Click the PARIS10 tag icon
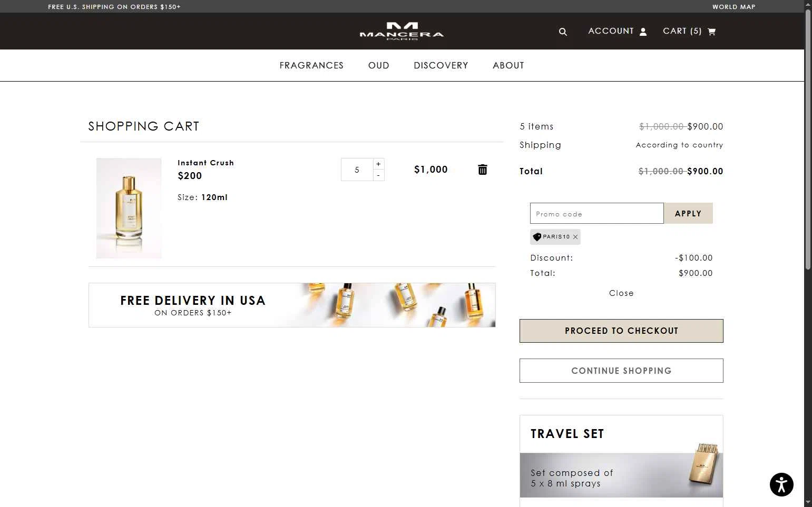This screenshot has width=812, height=507. (537, 237)
